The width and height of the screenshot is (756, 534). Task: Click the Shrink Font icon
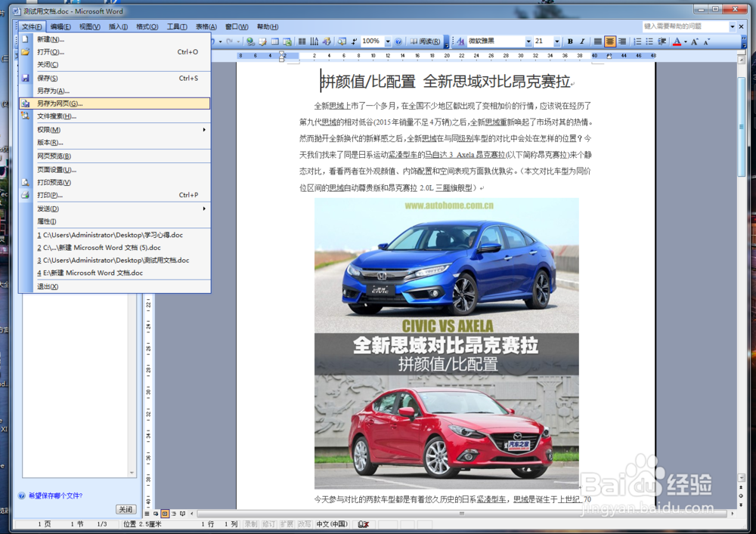tap(707, 42)
